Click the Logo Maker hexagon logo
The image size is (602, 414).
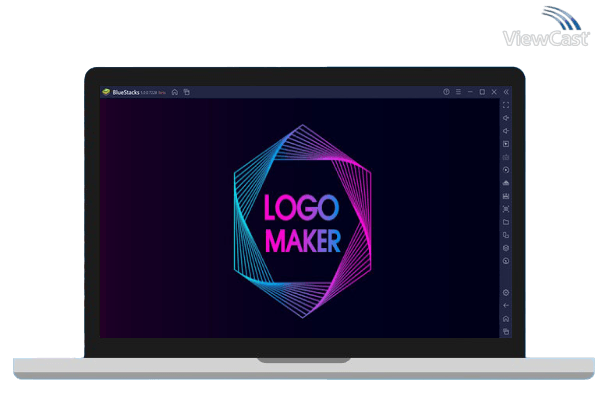(301, 221)
